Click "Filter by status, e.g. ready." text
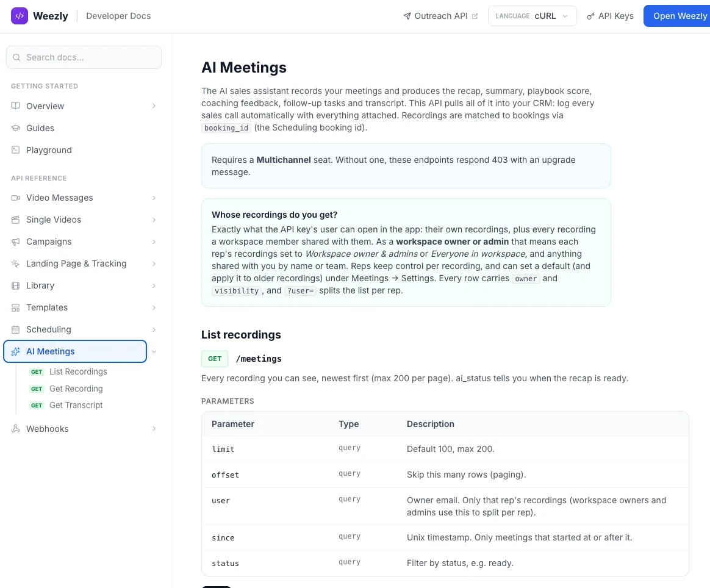This screenshot has width=710, height=588. click(x=460, y=563)
